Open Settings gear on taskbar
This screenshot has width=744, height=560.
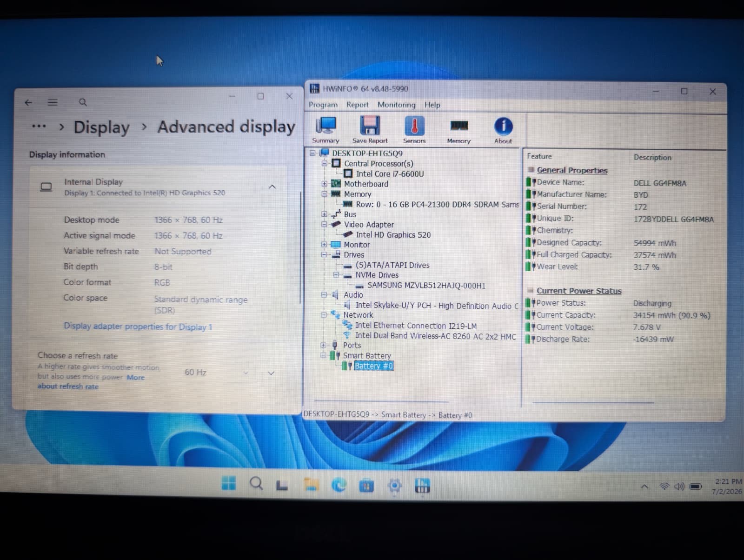point(394,486)
